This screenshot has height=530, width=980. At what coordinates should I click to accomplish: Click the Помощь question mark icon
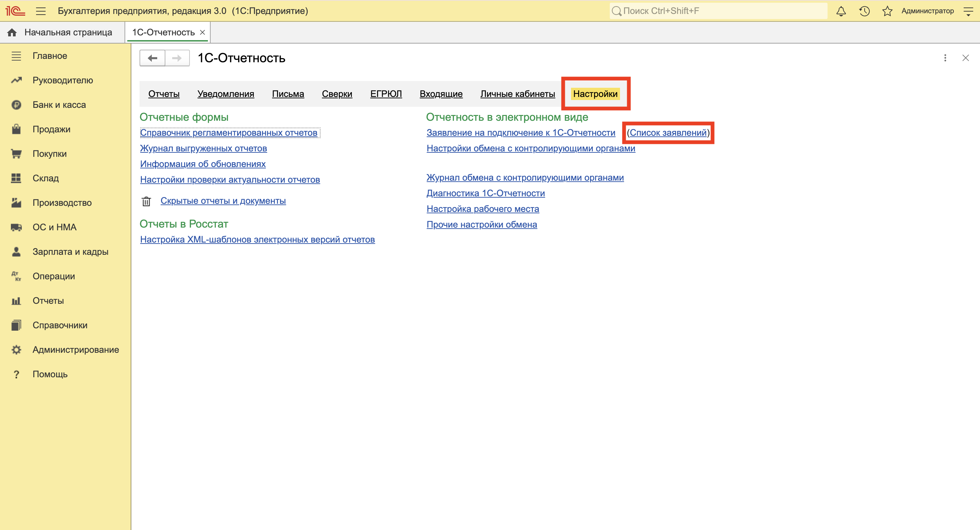pyautogui.click(x=16, y=374)
